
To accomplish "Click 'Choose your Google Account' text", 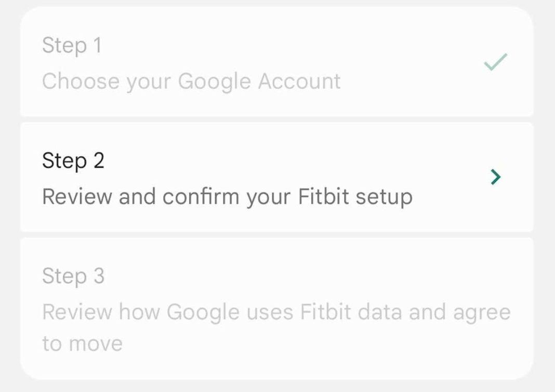I will (192, 81).
